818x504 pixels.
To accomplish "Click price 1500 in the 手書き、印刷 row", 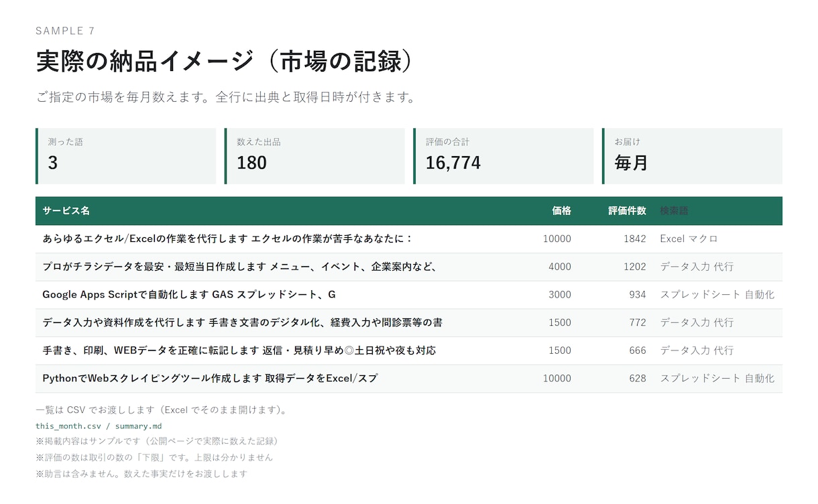I will pyautogui.click(x=560, y=351).
